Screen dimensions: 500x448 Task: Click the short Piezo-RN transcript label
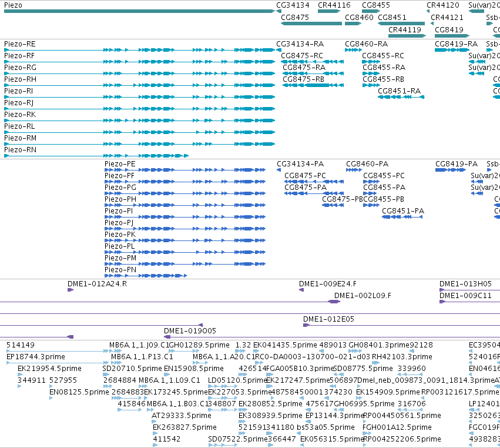pyautogui.click(x=20, y=150)
